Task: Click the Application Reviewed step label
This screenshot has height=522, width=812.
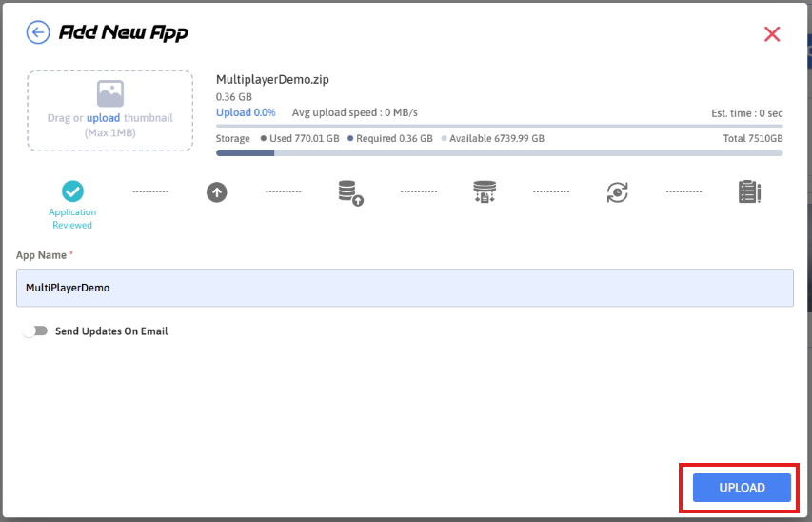Action: click(72, 219)
